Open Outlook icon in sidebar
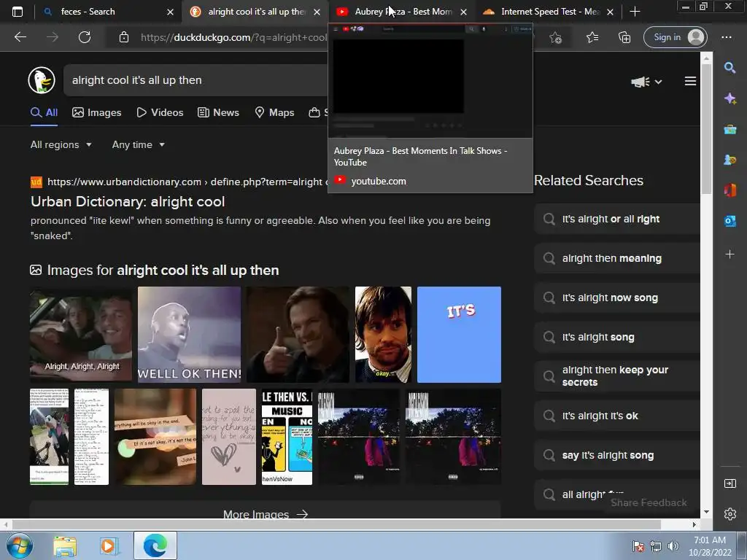 tap(729, 221)
